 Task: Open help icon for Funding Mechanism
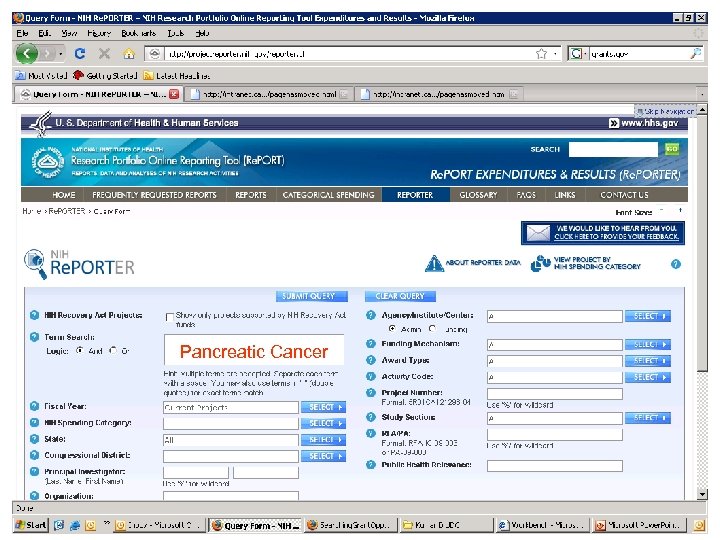371,343
